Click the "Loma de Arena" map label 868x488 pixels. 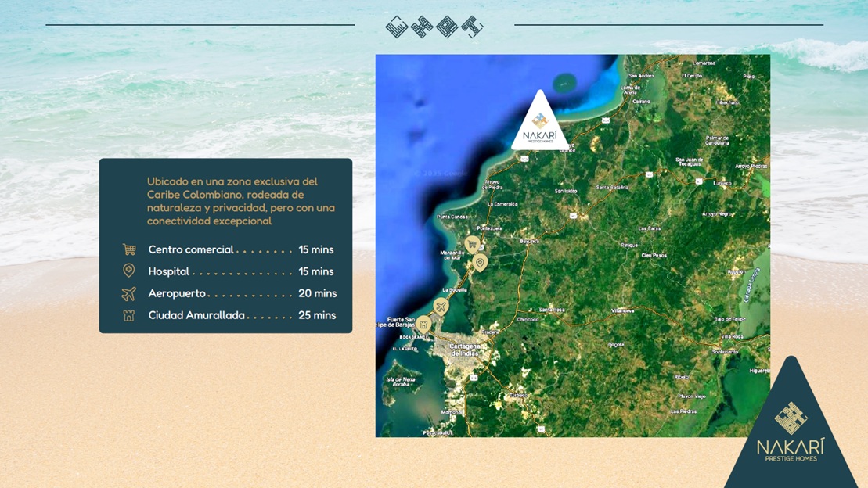tap(631, 90)
